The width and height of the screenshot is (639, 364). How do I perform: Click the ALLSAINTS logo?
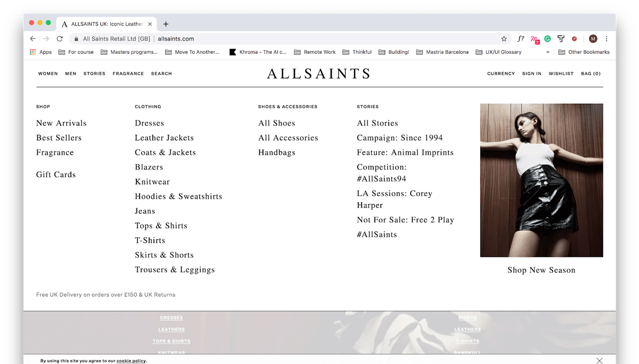pos(318,73)
